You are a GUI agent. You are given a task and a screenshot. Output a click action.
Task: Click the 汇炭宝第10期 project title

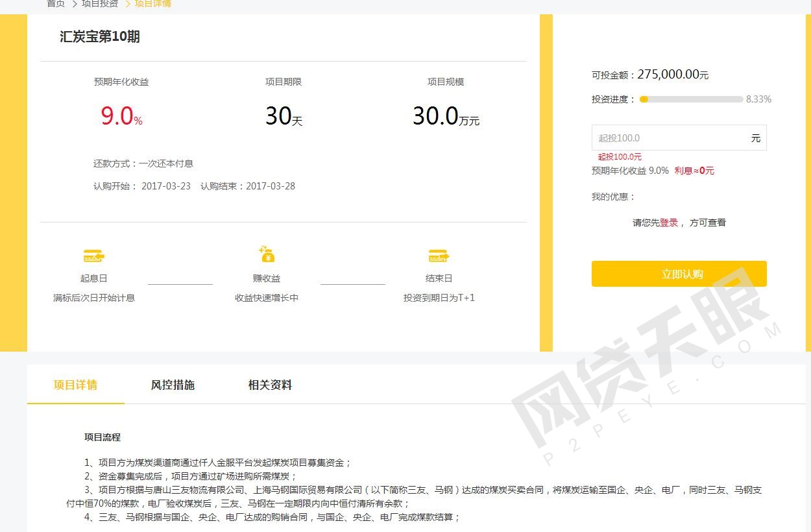point(100,37)
